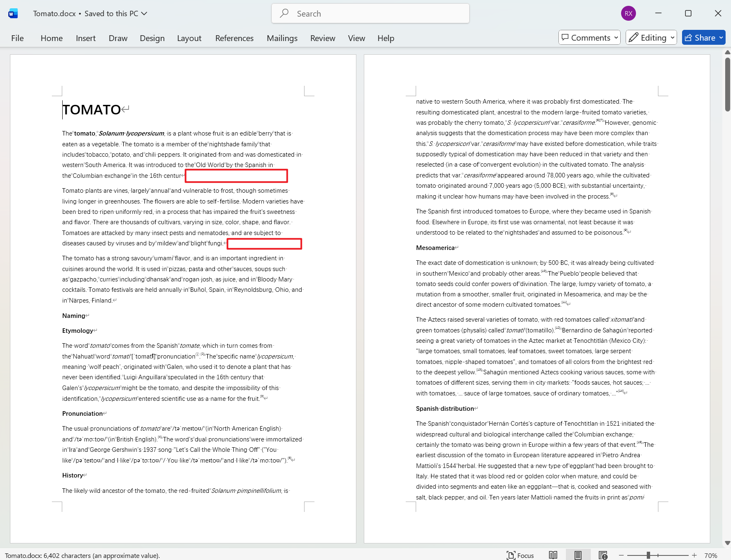Click inside the Search box
Screen dimensions: 731x560
(370, 13)
